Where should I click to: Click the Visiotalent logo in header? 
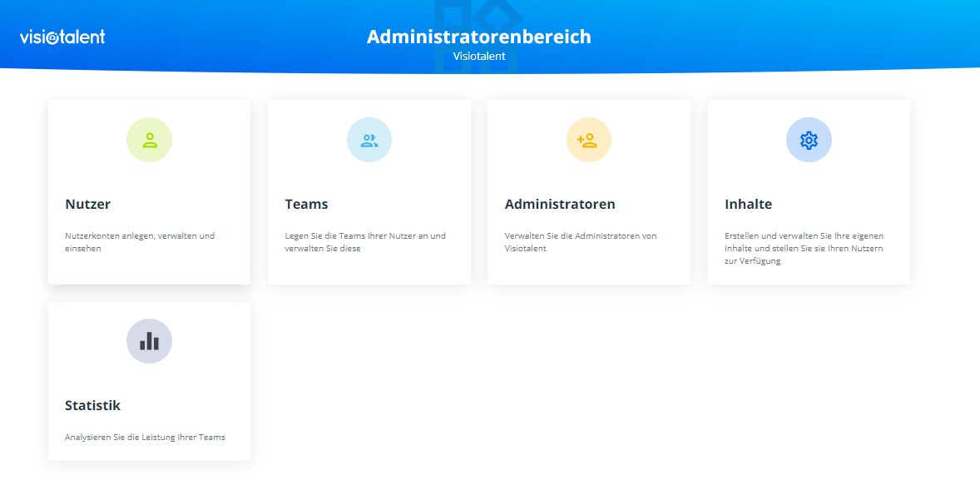(62, 37)
